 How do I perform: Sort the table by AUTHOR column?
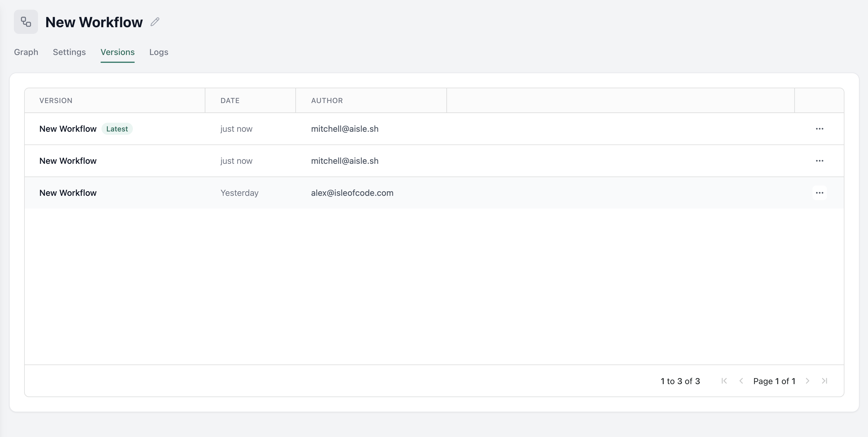327,100
